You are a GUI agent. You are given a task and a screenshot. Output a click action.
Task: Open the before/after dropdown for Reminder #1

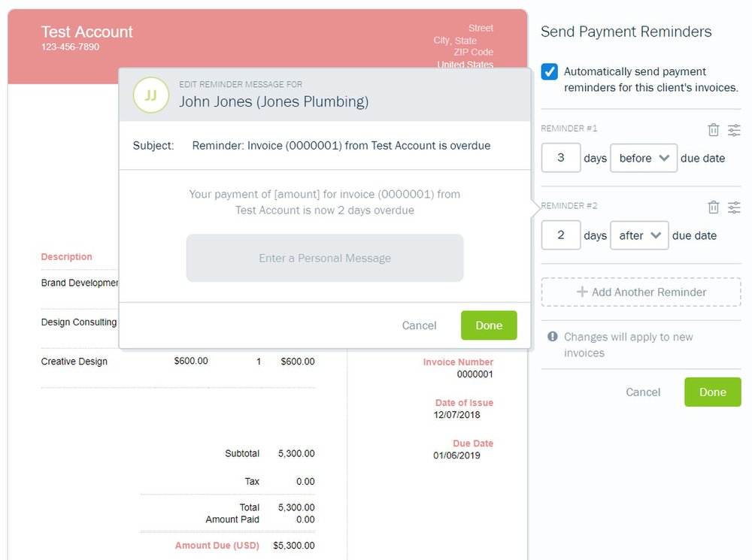tap(644, 158)
